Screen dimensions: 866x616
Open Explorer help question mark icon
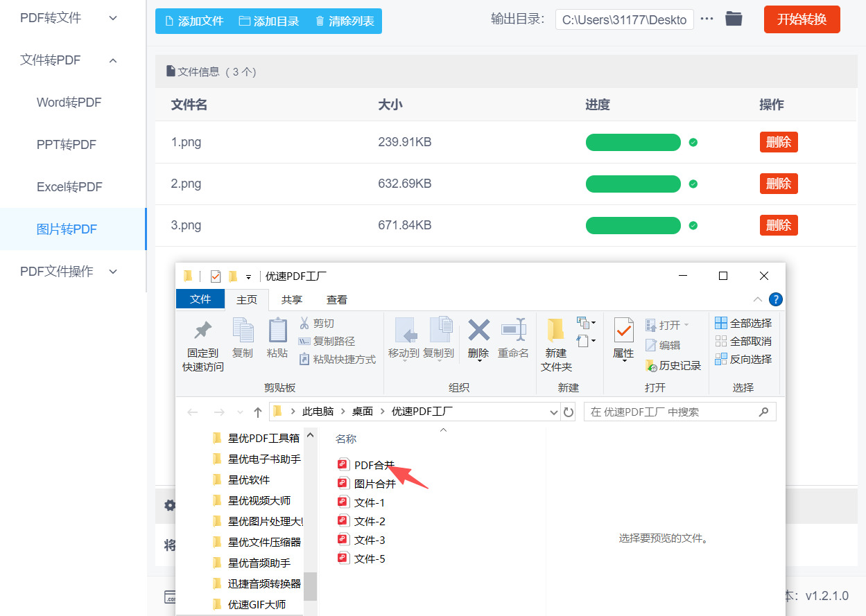coord(776,299)
